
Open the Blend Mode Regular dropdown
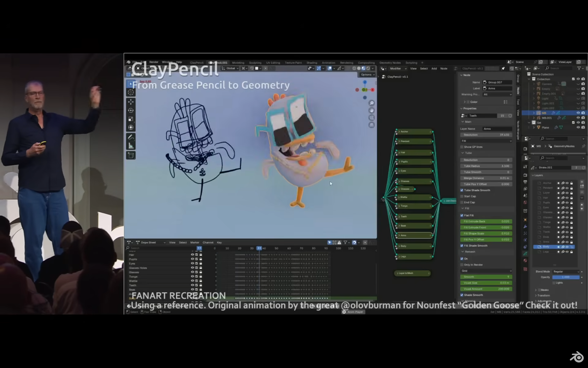click(566, 272)
